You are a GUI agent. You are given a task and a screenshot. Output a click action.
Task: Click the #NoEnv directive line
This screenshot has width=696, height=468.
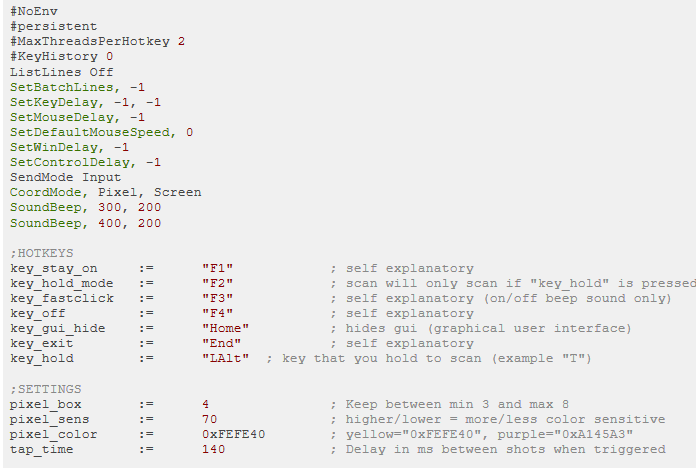(34, 11)
